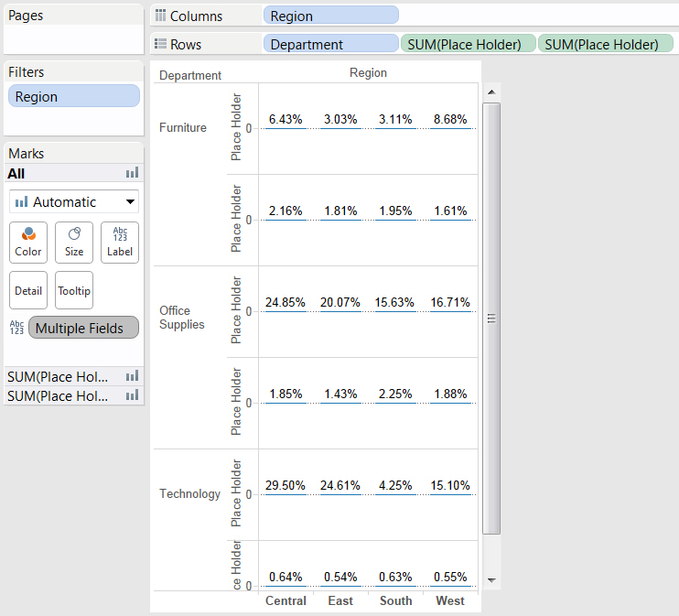Expand the second SUM(Place Hol... marks section
The height and width of the screenshot is (616, 679).
pos(73,395)
